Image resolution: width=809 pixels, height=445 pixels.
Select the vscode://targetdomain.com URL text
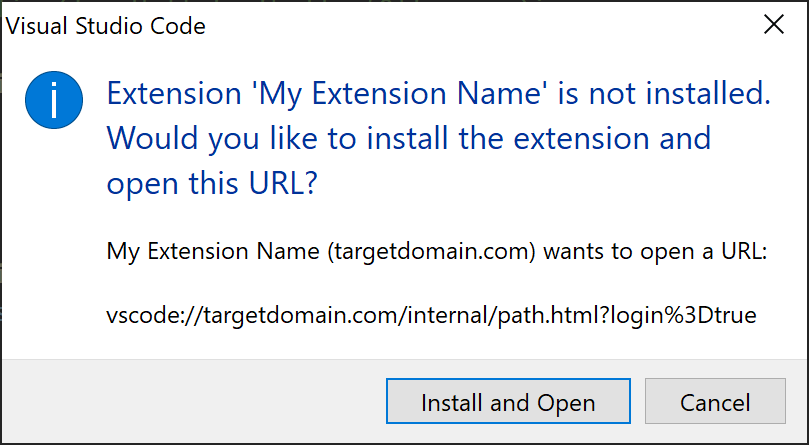point(431,314)
